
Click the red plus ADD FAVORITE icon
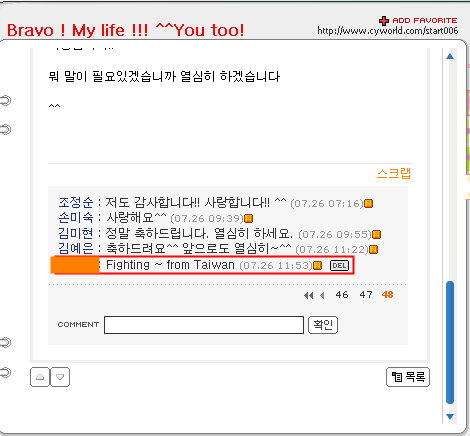384,21
